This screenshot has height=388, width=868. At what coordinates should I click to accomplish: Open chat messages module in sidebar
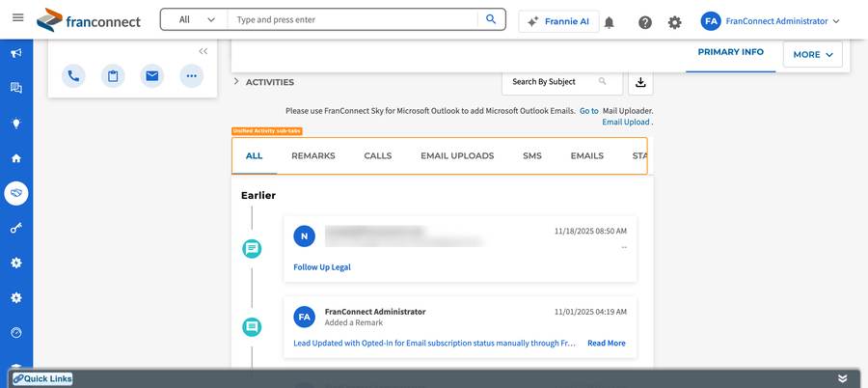point(16,88)
